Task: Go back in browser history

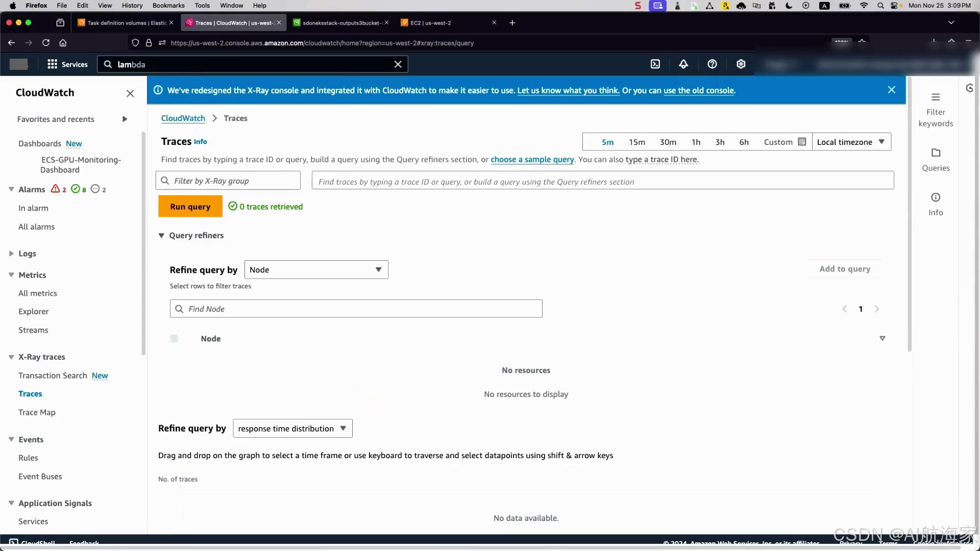Action: click(x=11, y=43)
